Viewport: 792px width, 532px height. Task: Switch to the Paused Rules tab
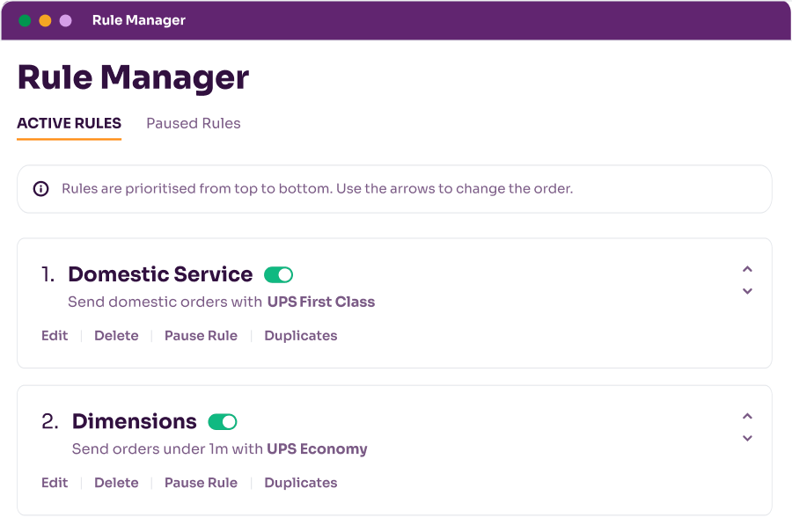pyautogui.click(x=194, y=123)
